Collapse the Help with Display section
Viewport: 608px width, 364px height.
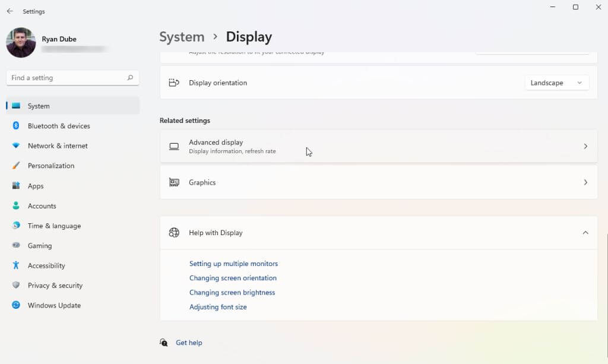585,233
